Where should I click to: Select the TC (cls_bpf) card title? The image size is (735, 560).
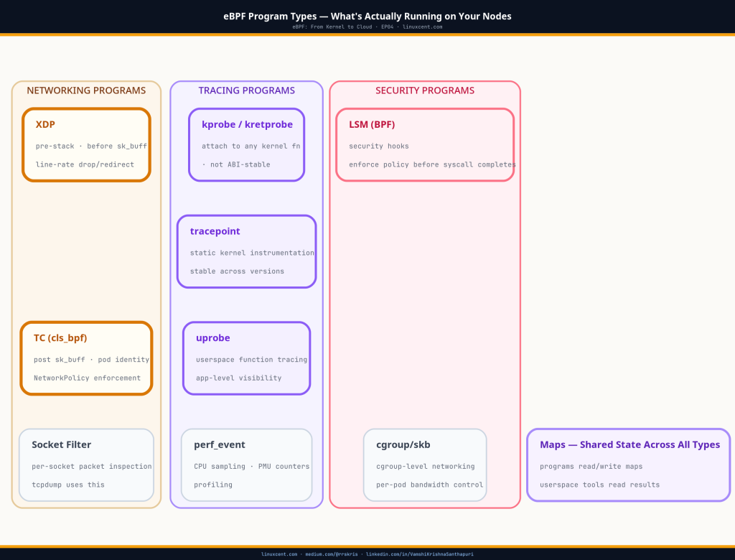tap(60, 338)
